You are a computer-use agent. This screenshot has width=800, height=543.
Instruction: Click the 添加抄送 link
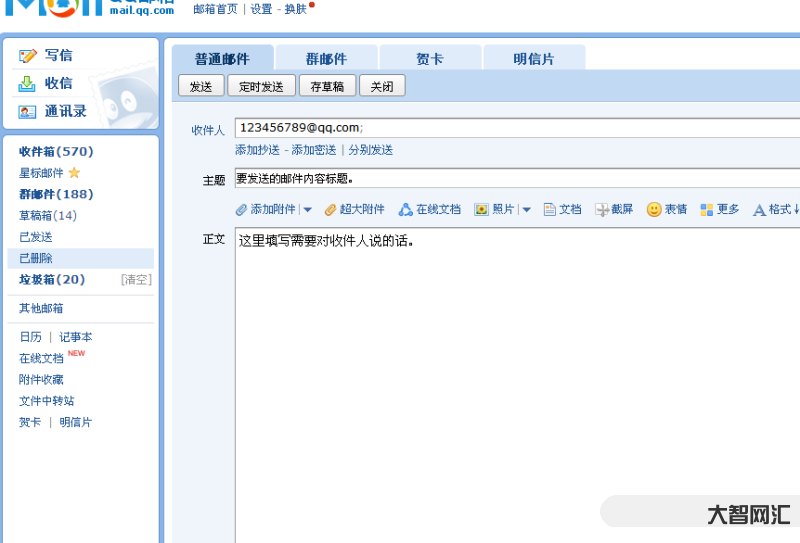[x=258, y=150]
